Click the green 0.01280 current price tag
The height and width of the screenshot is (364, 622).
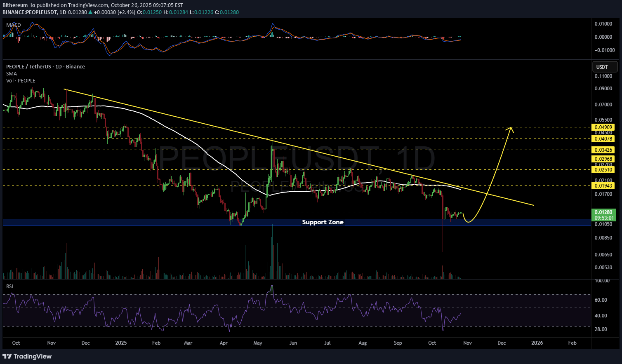(x=603, y=212)
